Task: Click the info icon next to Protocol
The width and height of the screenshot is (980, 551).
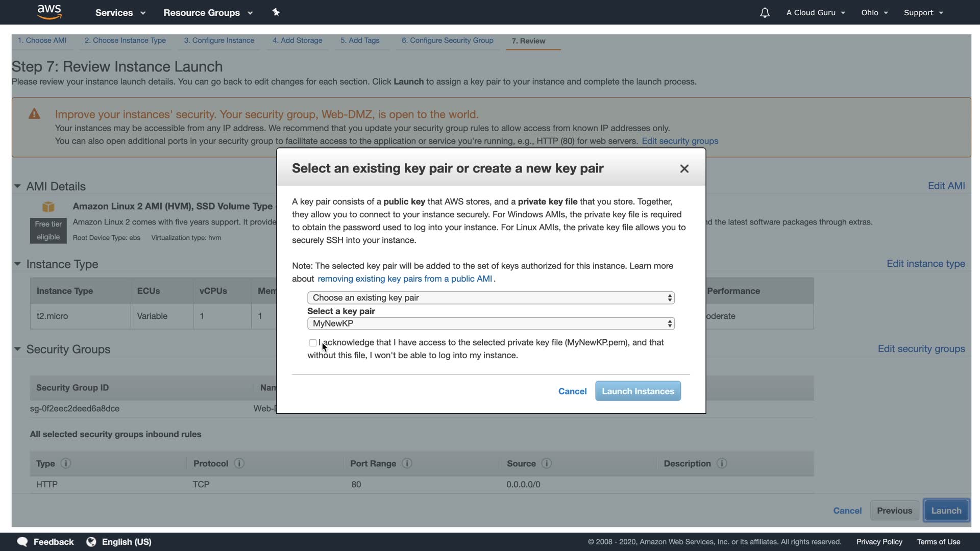Action: coord(239,463)
